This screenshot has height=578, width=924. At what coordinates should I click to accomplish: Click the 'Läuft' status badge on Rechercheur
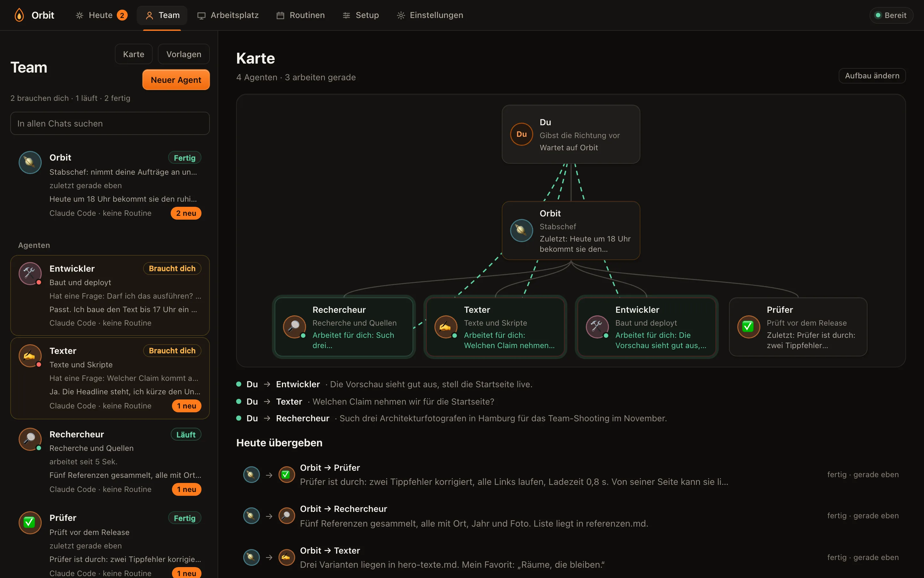185,434
